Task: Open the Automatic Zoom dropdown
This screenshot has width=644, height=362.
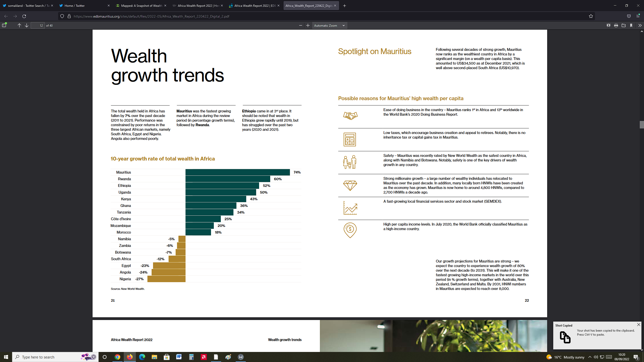Action: pyautogui.click(x=330, y=25)
